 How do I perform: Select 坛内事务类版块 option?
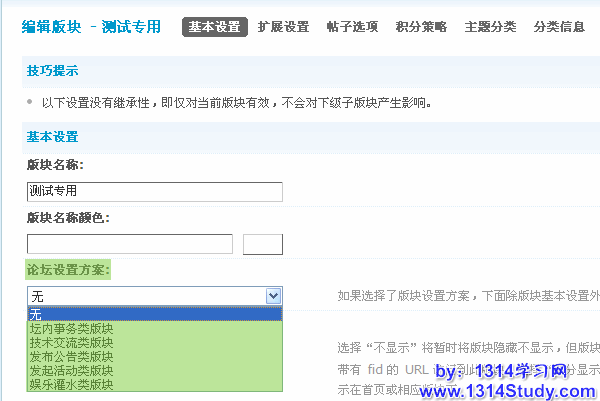pos(72,328)
